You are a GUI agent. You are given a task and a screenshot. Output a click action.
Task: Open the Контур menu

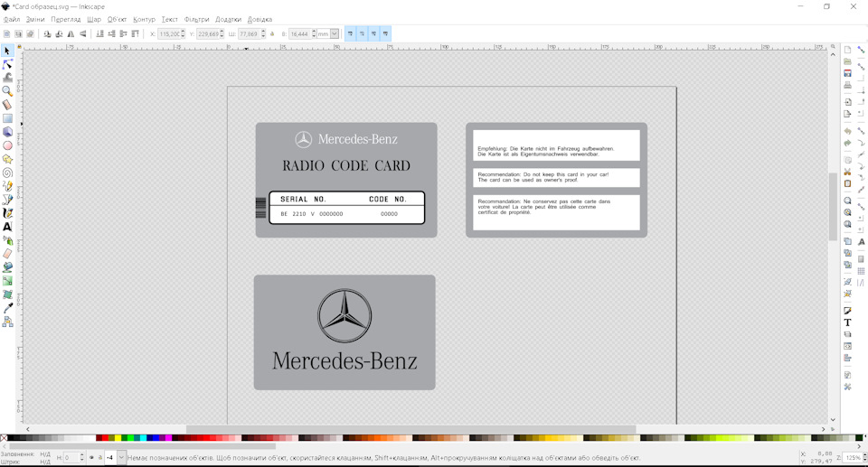click(144, 19)
